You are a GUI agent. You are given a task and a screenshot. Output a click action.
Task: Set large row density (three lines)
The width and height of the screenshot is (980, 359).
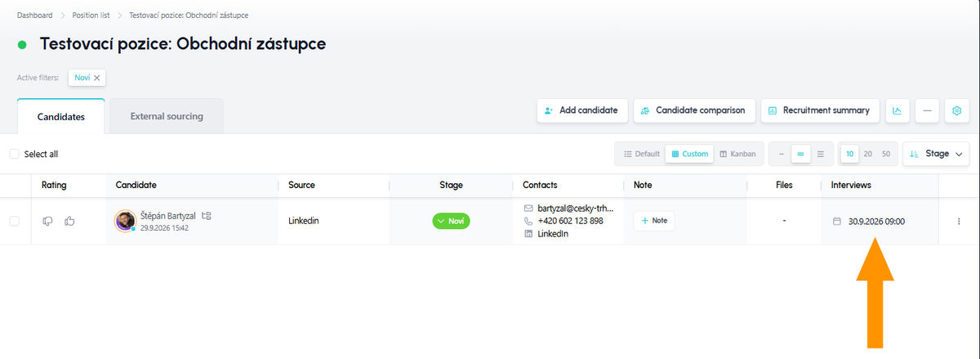(821, 154)
